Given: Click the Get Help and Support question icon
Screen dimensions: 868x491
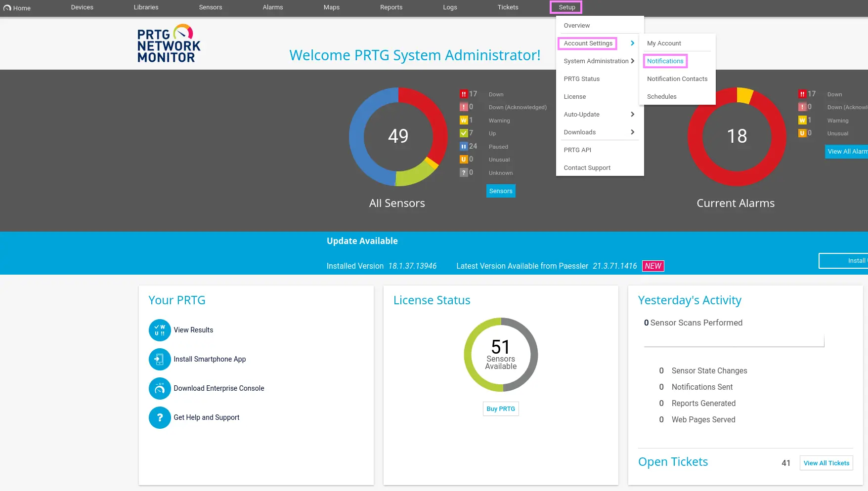Looking at the screenshot, I should point(159,417).
